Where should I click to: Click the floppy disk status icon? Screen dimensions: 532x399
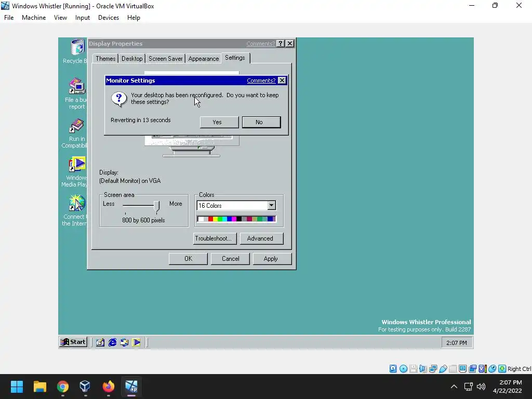(x=413, y=369)
